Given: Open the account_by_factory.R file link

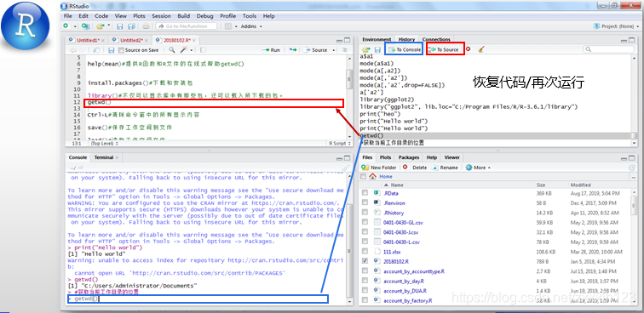Looking at the screenshot, I should pos(407,301).
